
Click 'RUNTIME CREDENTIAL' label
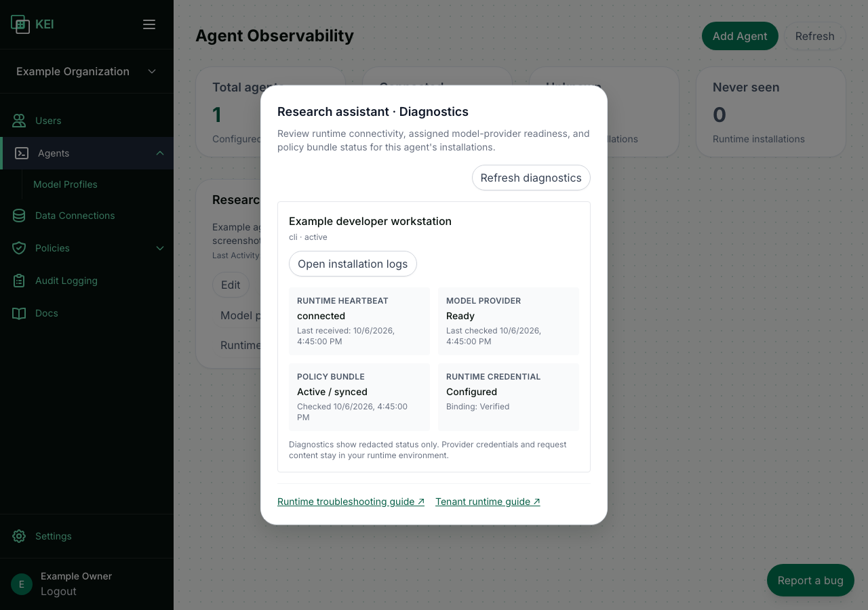point(494,377)
